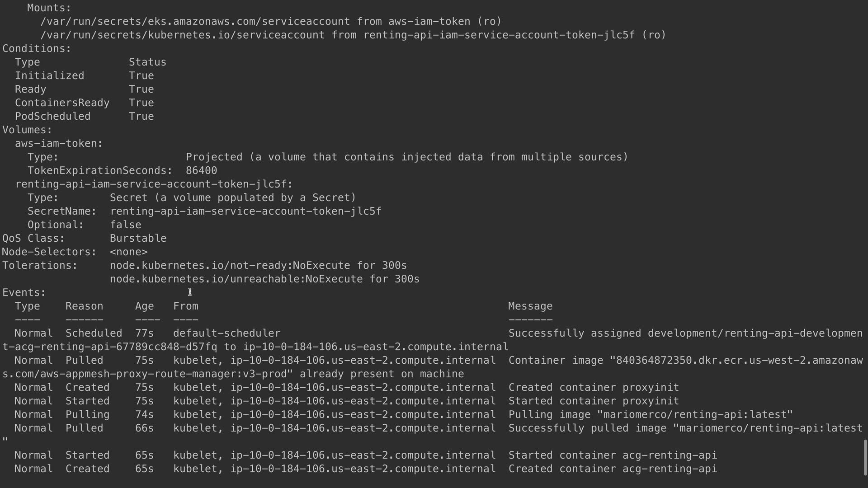This screenshot has width=868, height=488.
Task: Click the From column header in Events
Action: tap(185, 306)
